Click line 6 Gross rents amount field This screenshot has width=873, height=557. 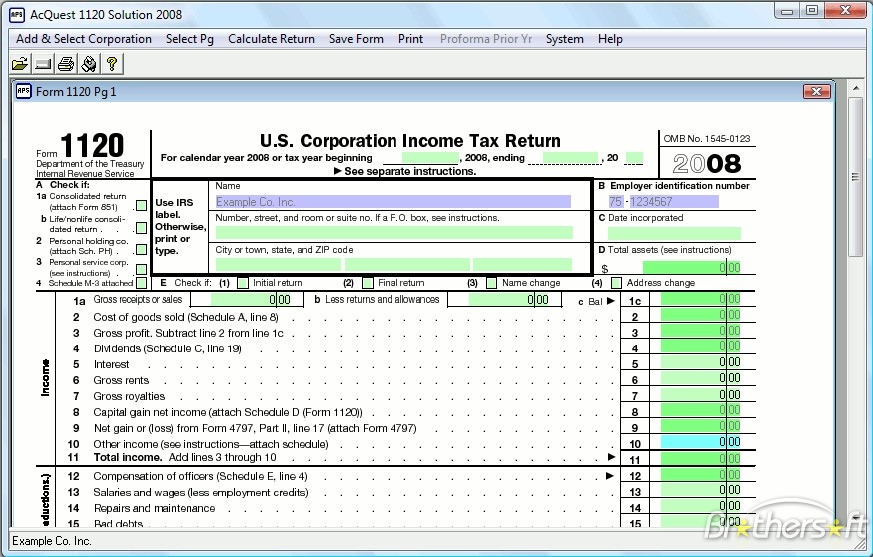point(701,378)
